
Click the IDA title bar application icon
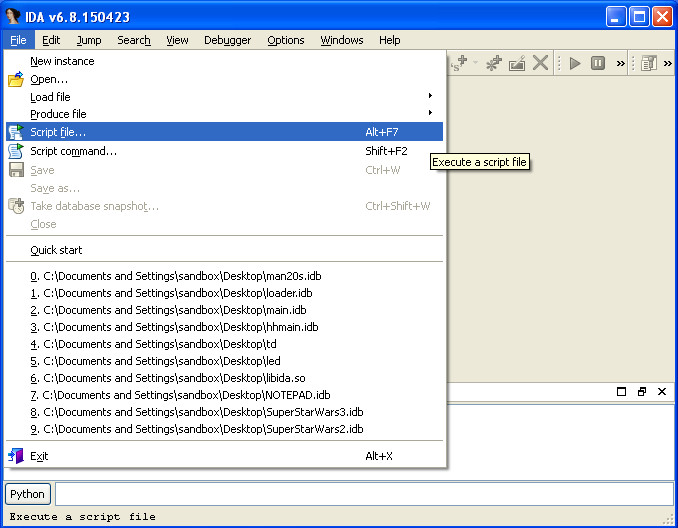12,17
